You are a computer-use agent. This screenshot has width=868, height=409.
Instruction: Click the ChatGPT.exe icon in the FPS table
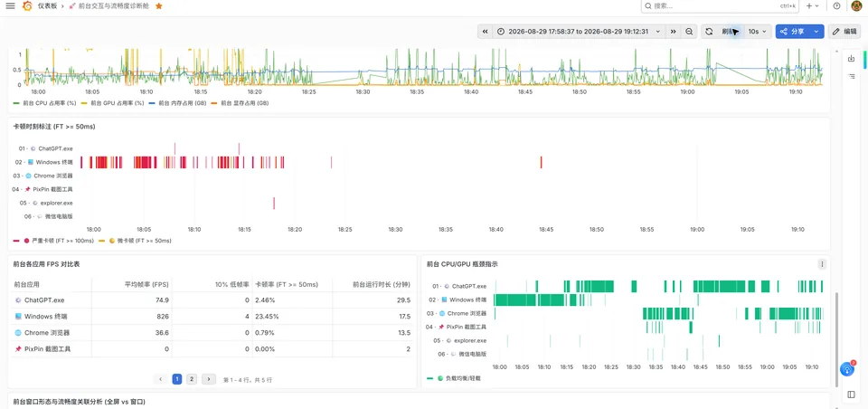tap(18, 300)
